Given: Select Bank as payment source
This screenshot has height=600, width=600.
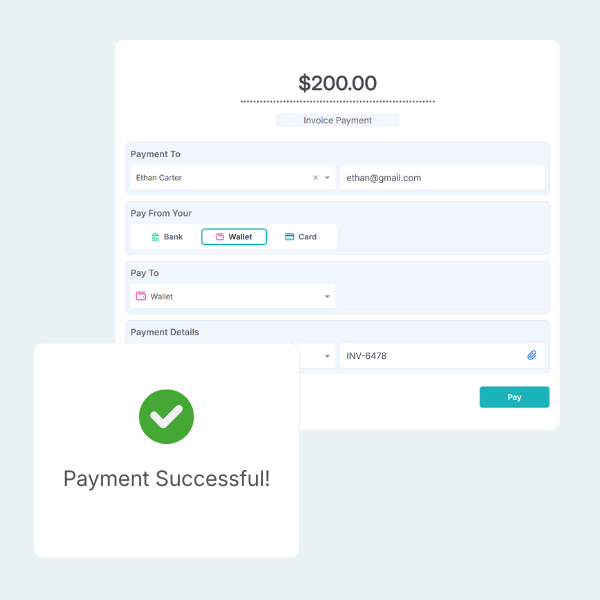Looking at the screenshot, I should pyautogui.click(x=166, y=237).
